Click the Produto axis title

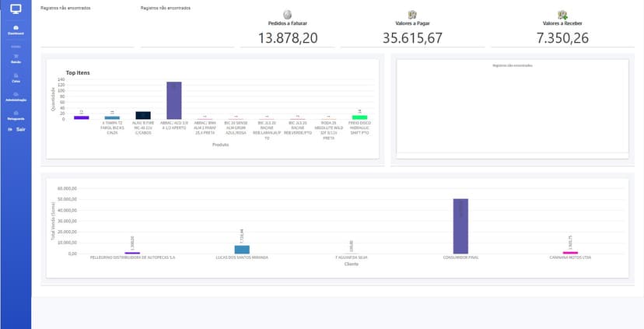(x=221, y=145)
